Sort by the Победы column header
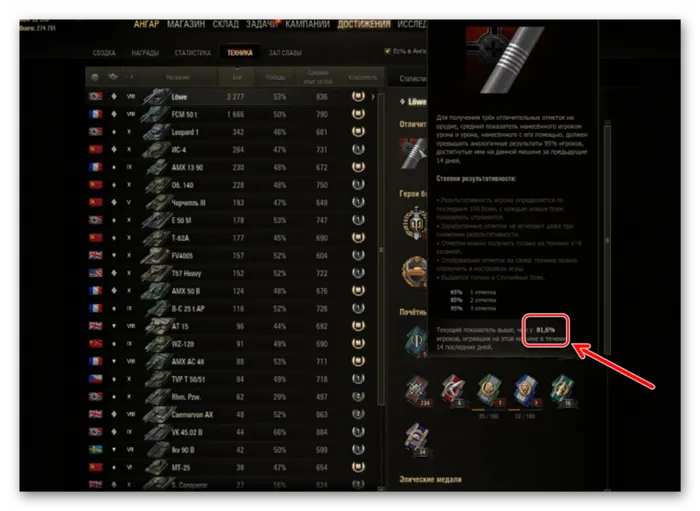The width and height of the screenshot is (700, 511). click(x=275, y=77)
